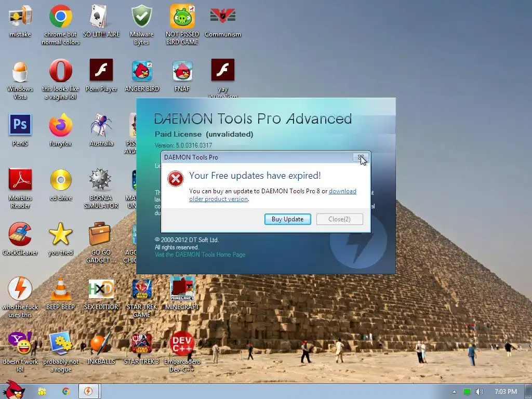Image resolution: width=532 pixels, height=399 pixels.
Task: Select the HxD hex editor desktop icon
Action: [x=101, y=289]
